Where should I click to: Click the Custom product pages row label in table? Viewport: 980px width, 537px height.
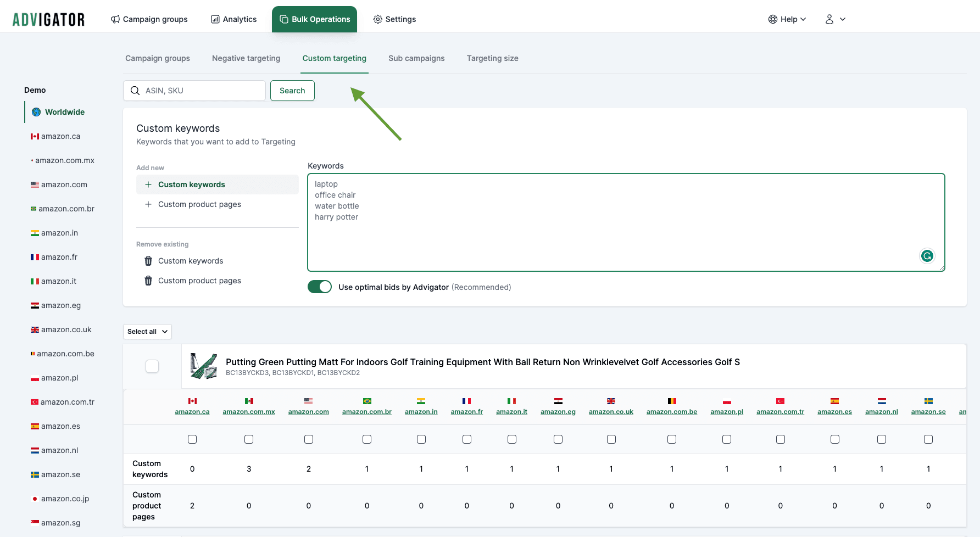[147, 506]
